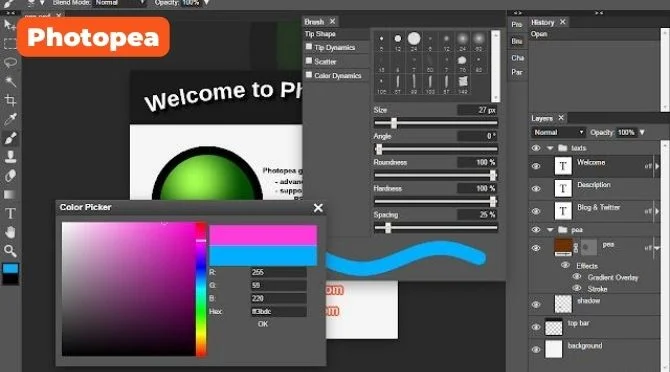
Task: Select the Eraser tool
Action: (10, 176)
